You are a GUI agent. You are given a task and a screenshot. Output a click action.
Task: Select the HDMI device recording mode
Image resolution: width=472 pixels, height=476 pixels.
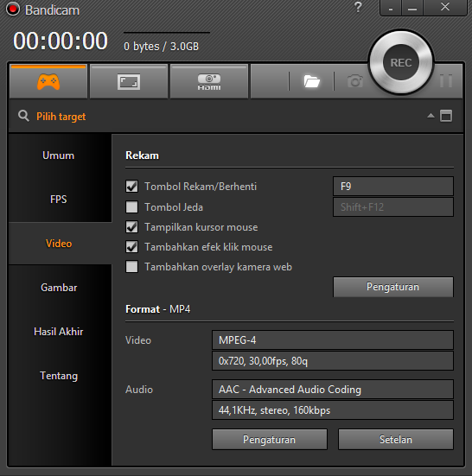tap(209, 82)
